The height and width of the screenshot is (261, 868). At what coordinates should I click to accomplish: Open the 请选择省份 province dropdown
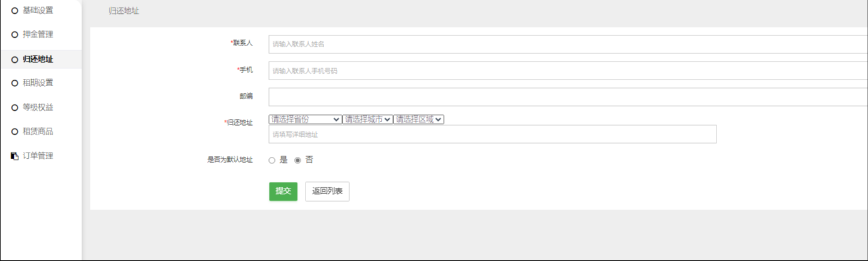(305, 120)
